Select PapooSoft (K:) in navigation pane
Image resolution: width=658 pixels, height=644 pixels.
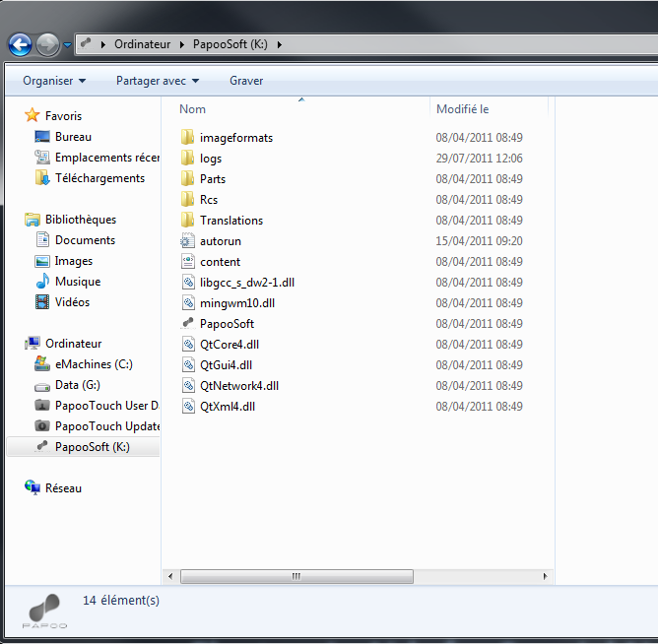pos(93,447)
